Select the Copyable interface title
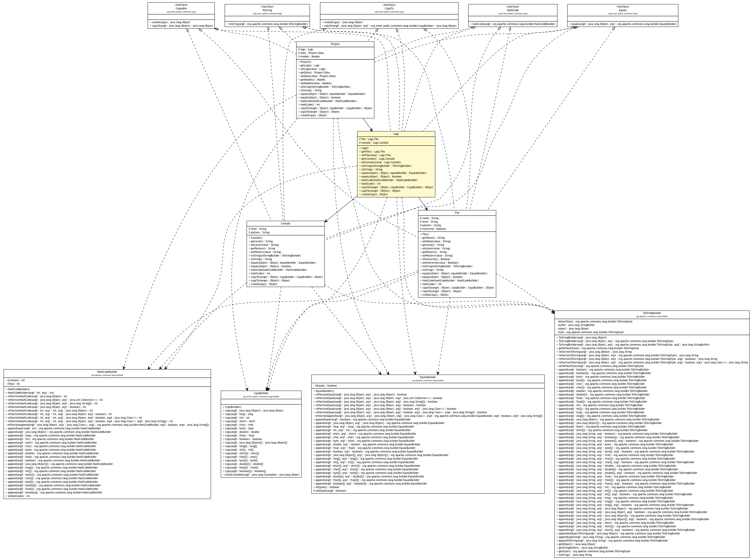 [181, 8]
